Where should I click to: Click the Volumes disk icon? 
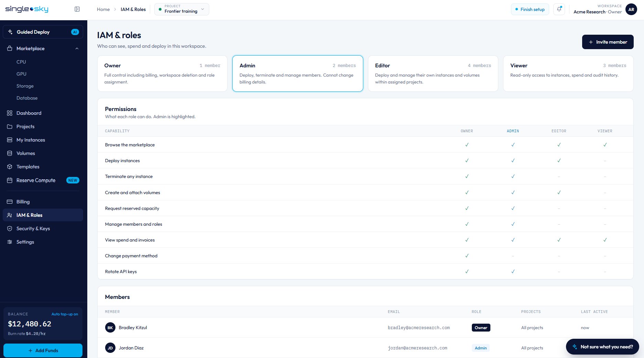coord(10,153)
